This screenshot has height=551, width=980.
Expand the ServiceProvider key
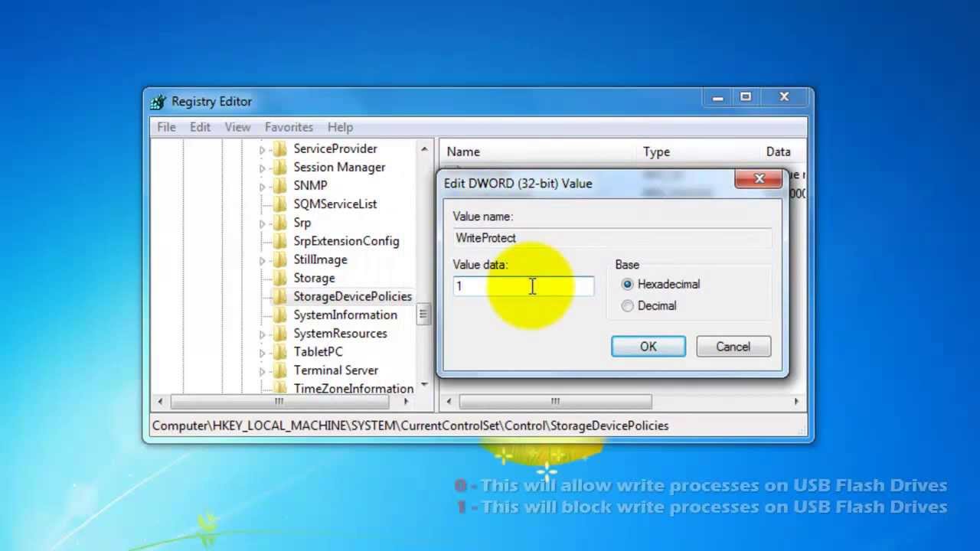[x=262, y=149]
